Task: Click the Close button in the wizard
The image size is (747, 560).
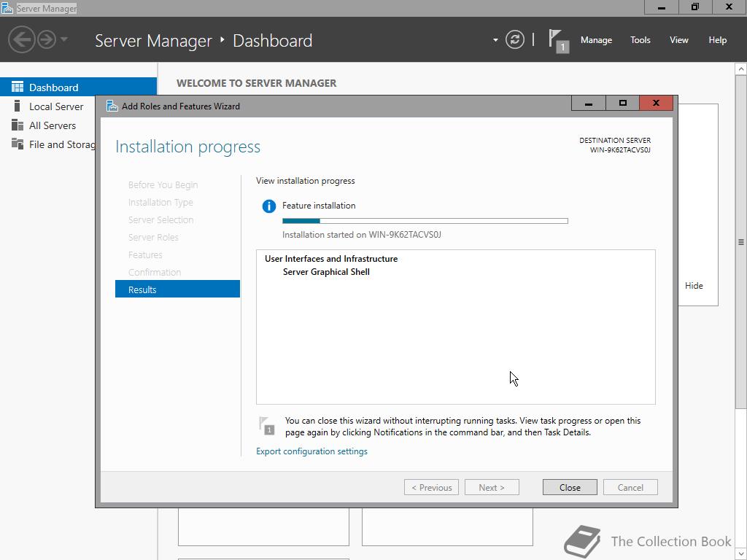Action: [570, 487]
